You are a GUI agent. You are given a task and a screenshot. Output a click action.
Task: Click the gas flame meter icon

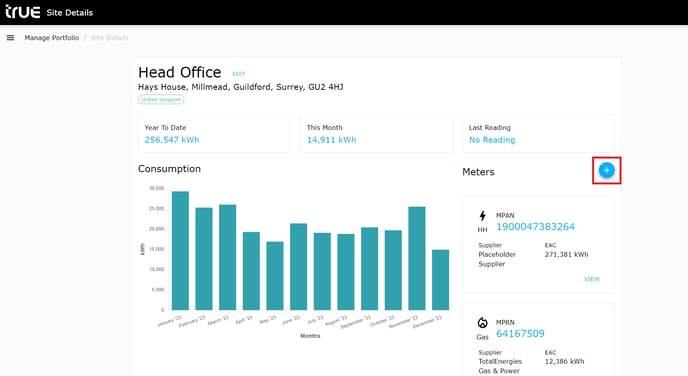(x=482, y=323)
